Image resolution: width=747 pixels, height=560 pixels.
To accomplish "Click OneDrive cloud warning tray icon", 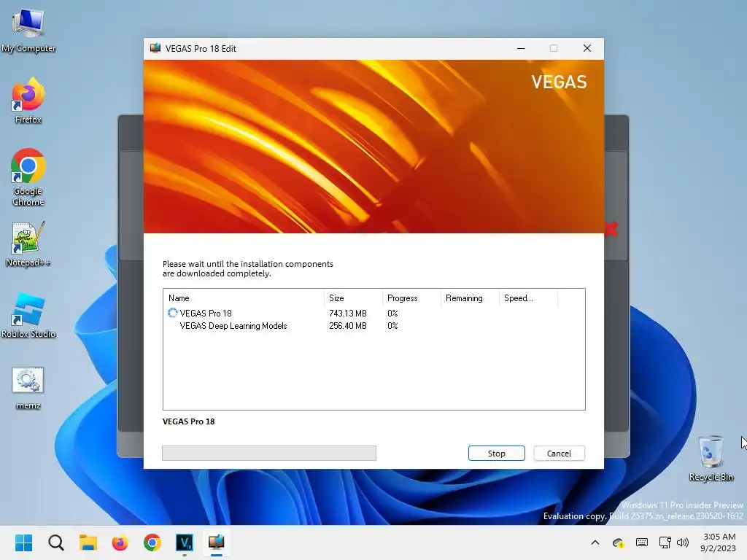I will tap(619, 542).
